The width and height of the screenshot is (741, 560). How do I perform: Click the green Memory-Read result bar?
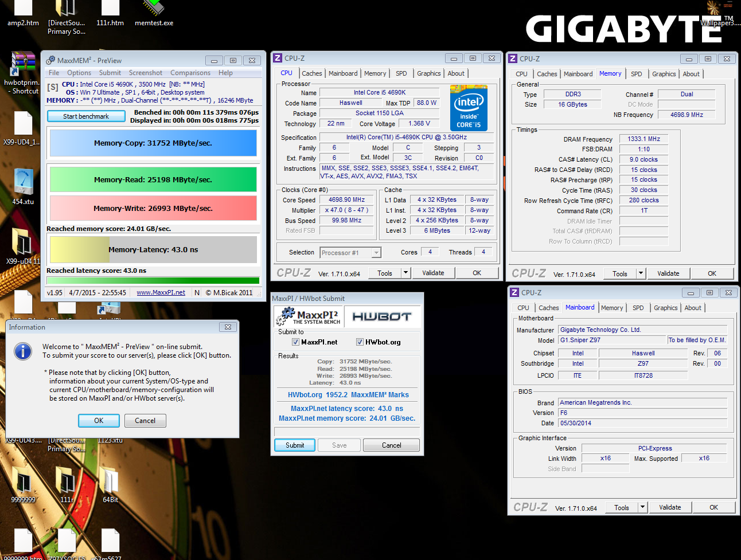(x=153, y=179)
